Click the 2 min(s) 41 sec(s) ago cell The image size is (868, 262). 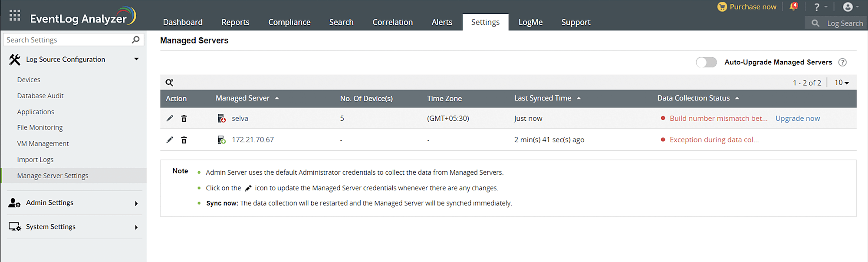[549, 139]
